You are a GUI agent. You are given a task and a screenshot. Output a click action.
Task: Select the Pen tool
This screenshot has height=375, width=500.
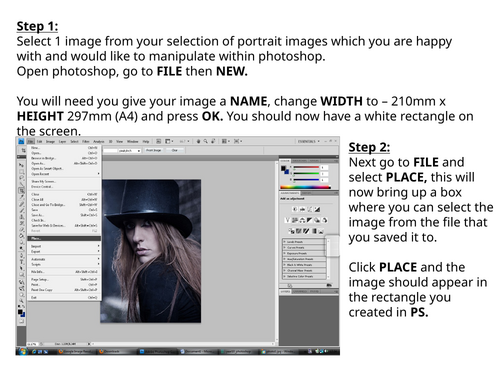(22, 255)
